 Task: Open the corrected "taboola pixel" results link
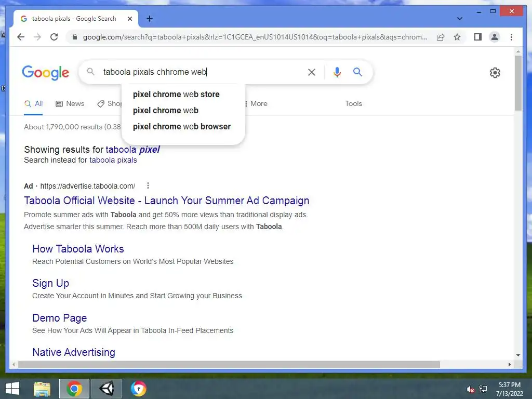(x=132, y=150)
